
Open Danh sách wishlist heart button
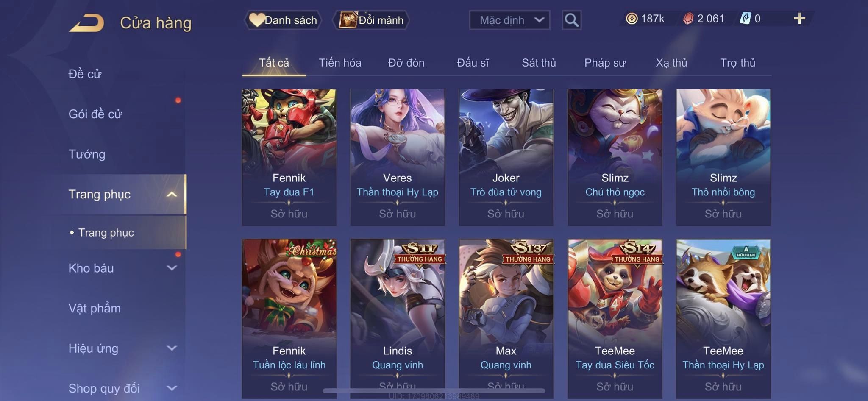click(283, 20)
